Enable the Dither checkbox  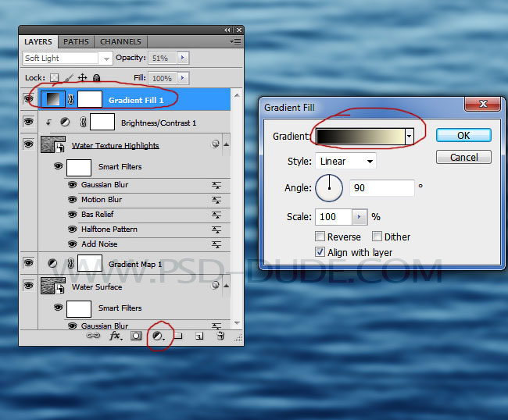[x=377, y=237]
